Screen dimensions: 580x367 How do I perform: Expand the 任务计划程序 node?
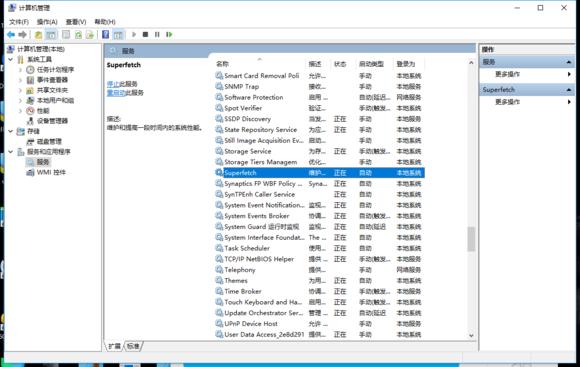click(21, 70)
